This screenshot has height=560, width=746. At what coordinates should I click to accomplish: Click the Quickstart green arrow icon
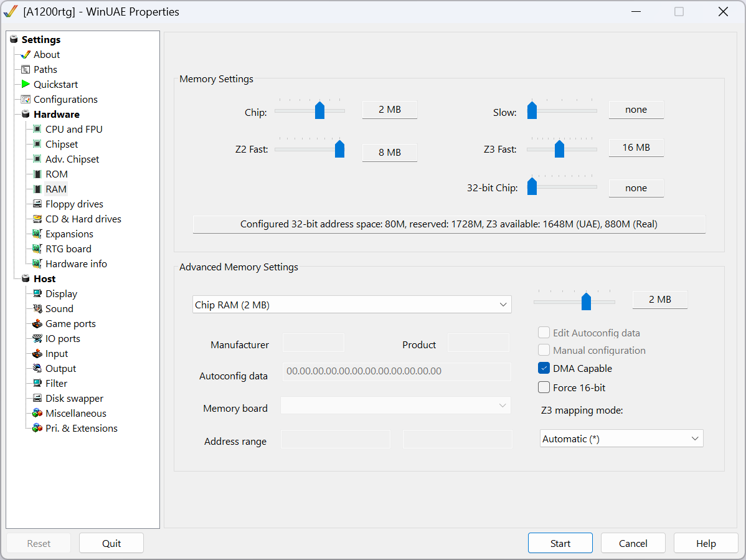[26, 84]
